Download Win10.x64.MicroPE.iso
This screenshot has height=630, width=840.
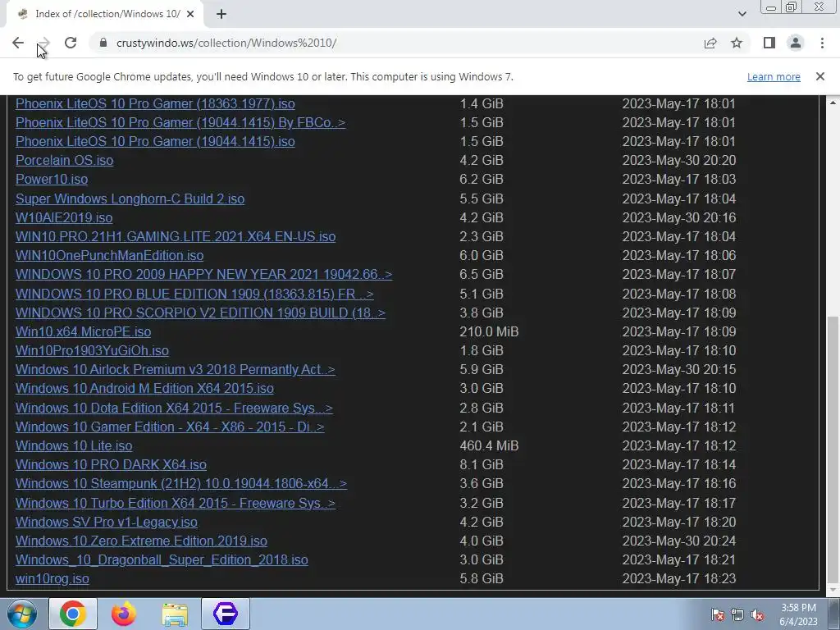pyautogui.click(x=83, y=331)
